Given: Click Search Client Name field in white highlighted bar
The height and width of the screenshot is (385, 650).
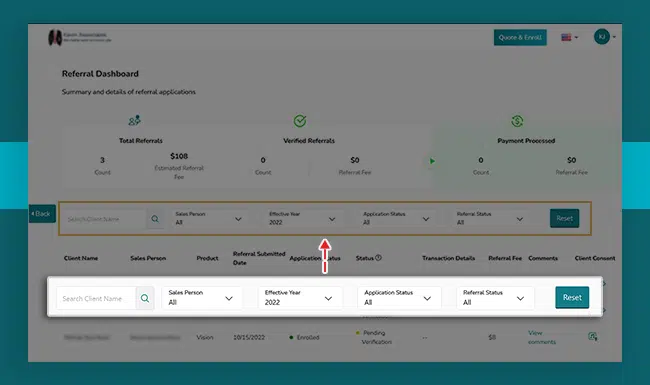Looking at the screenshot, I should click(x=96, y=298).
